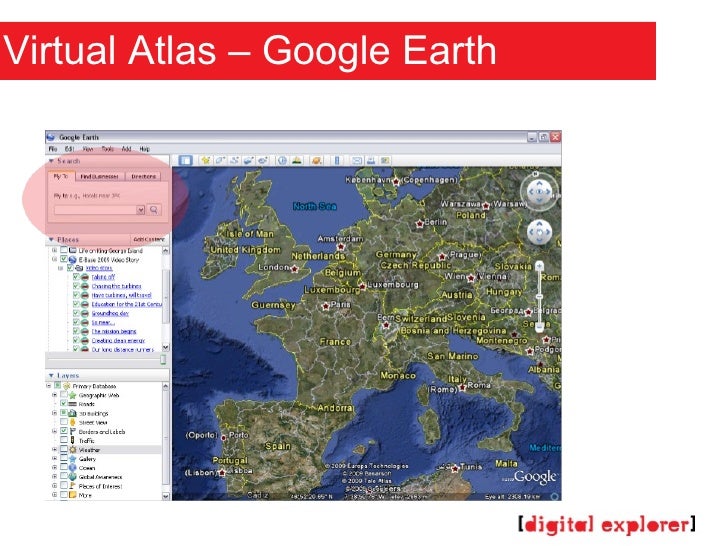Expand the Geographic Web layer node
The height and width of the screenshot is (546, 728).
(x=55, y=395)
